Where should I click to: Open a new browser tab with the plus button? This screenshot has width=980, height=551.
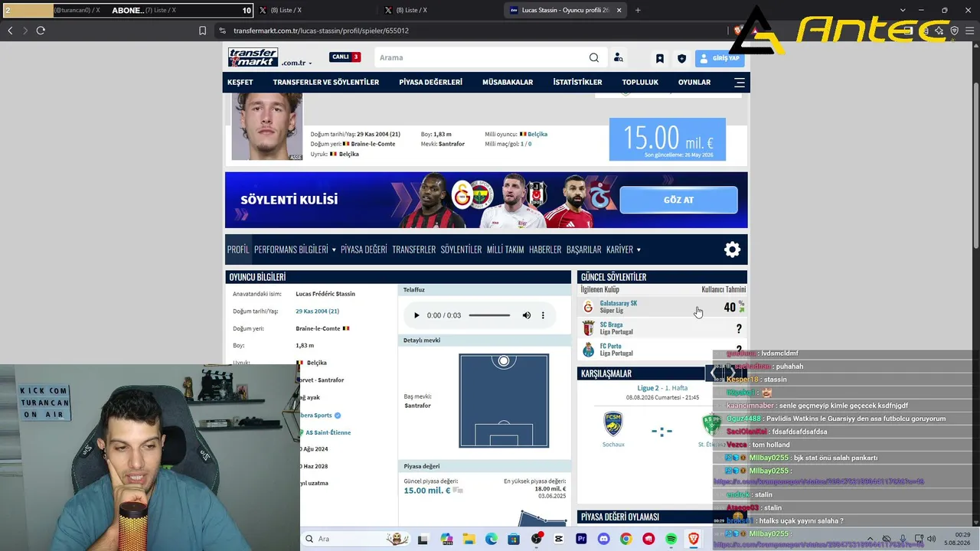[x=638, y=10]
